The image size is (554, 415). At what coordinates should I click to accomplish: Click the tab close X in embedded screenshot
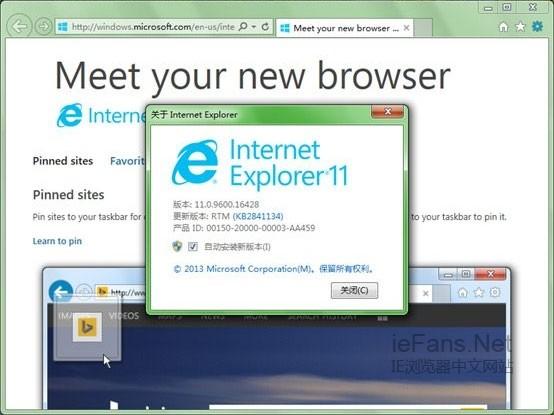pyautogui.click(x=426, y=293)
